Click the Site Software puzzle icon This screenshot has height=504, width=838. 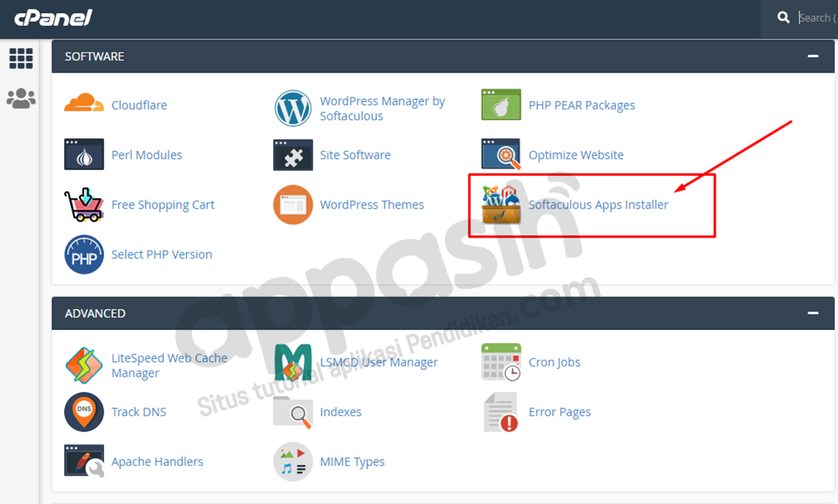[x=293, y=155]
